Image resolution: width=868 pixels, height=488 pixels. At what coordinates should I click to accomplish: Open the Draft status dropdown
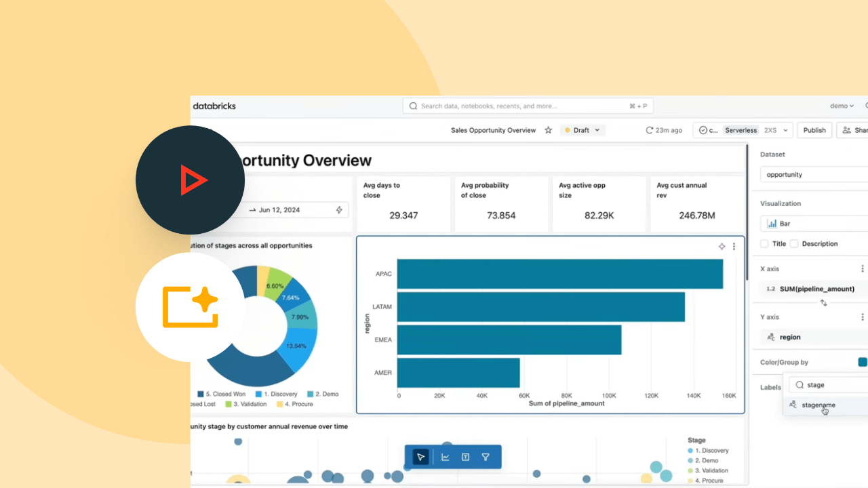(x=583, y=130)
